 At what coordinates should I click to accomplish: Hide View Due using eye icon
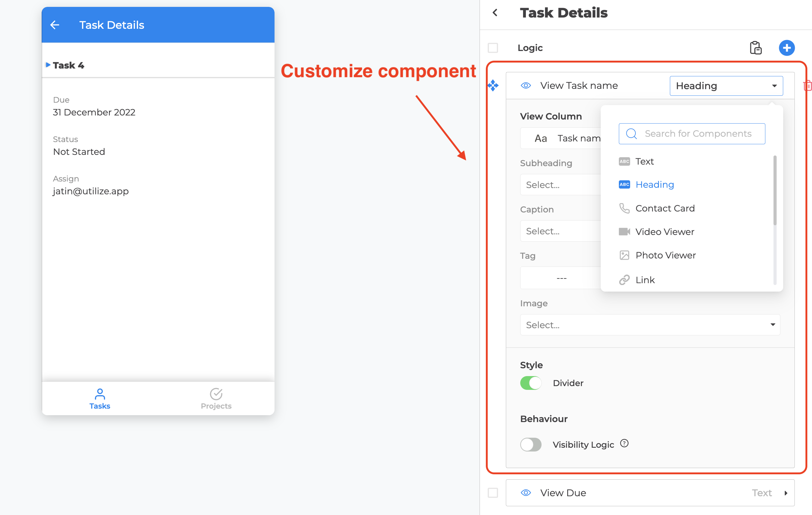(526, 493)
